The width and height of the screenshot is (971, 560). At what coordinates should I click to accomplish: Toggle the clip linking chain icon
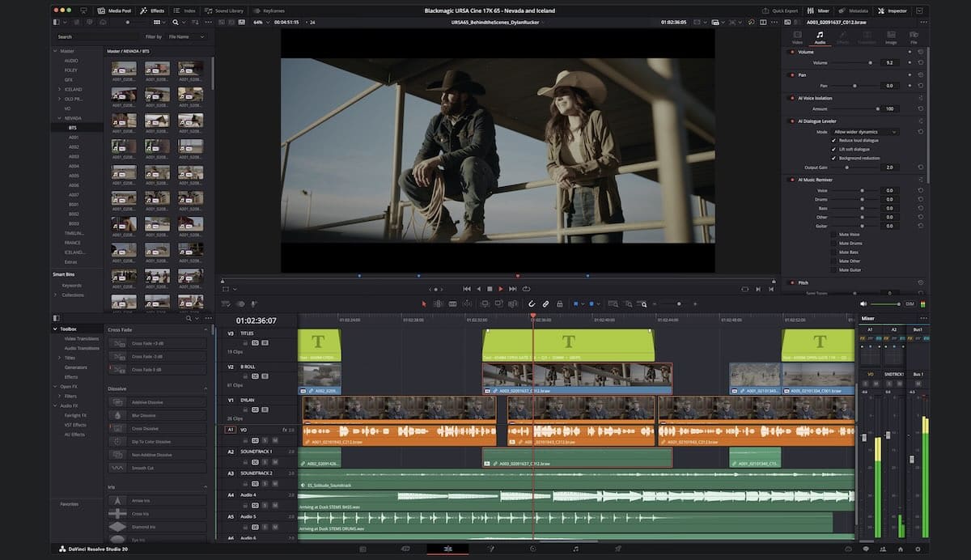point(545,304)
